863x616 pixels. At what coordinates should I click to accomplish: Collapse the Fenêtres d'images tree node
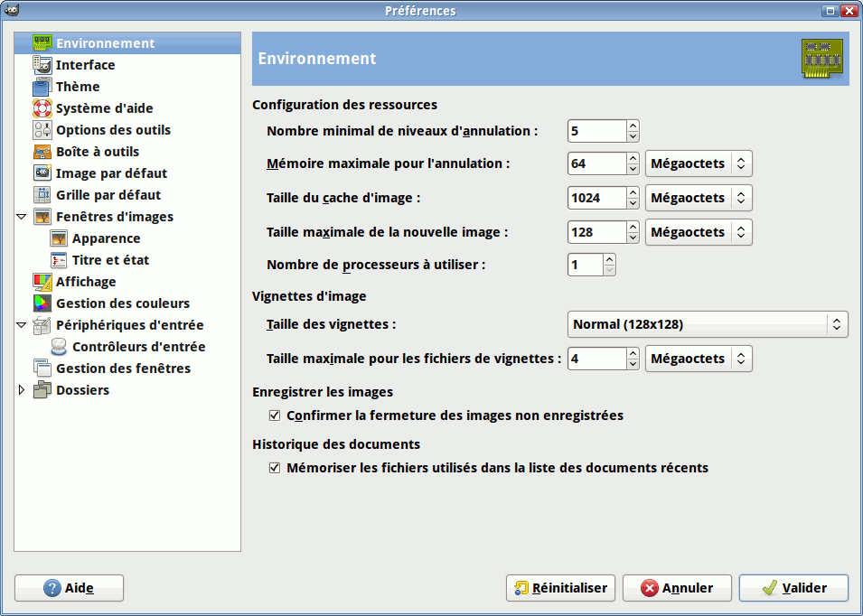coord(22,217)
